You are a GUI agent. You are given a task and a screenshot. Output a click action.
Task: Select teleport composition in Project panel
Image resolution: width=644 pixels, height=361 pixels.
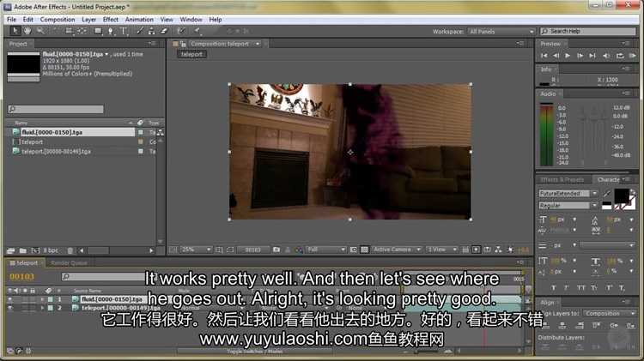(x=32, y=141)
